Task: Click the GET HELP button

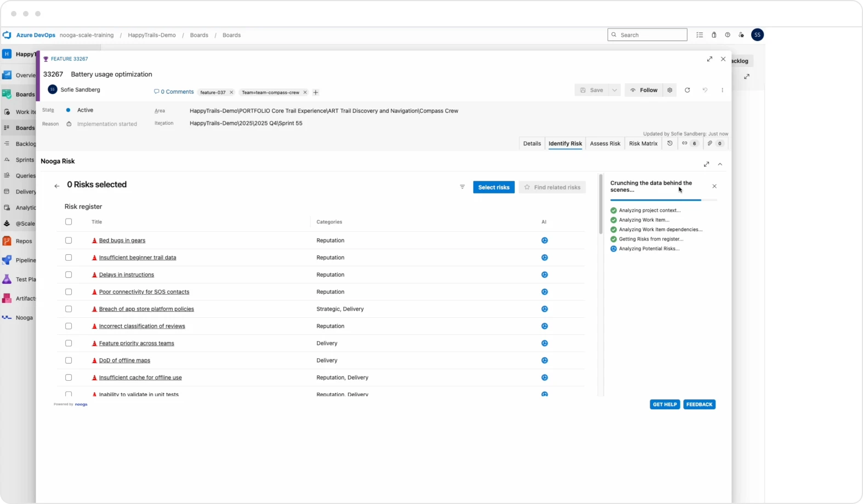Action: click(665, 404)
